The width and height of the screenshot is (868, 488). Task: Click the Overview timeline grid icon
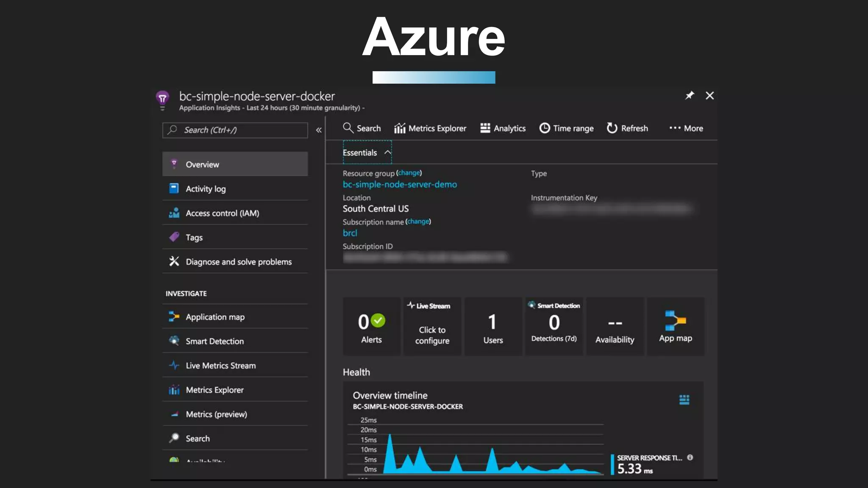pos(684,399)
